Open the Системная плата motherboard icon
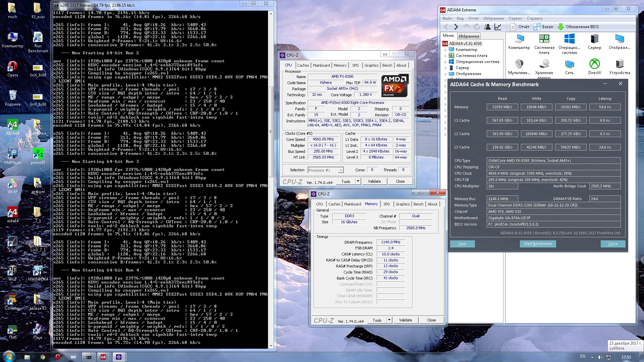This screenshot has width=644, height=362. point(544,39)
